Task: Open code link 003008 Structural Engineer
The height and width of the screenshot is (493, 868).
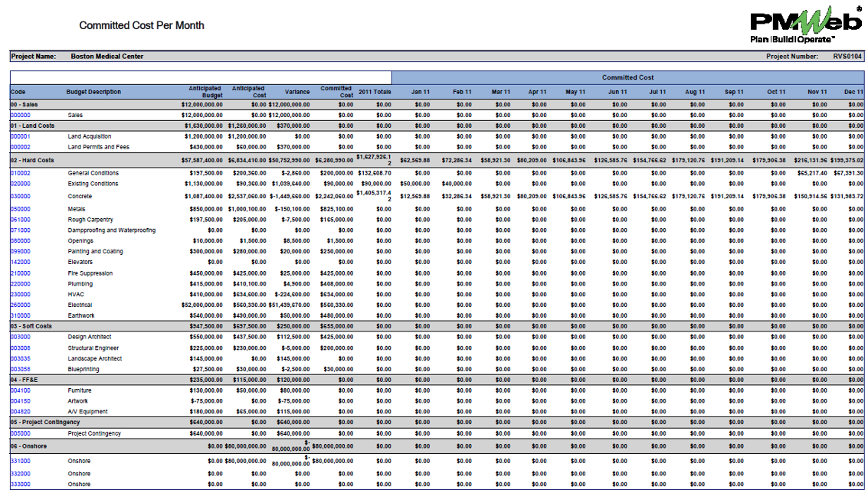Action: tap(21, 348)
